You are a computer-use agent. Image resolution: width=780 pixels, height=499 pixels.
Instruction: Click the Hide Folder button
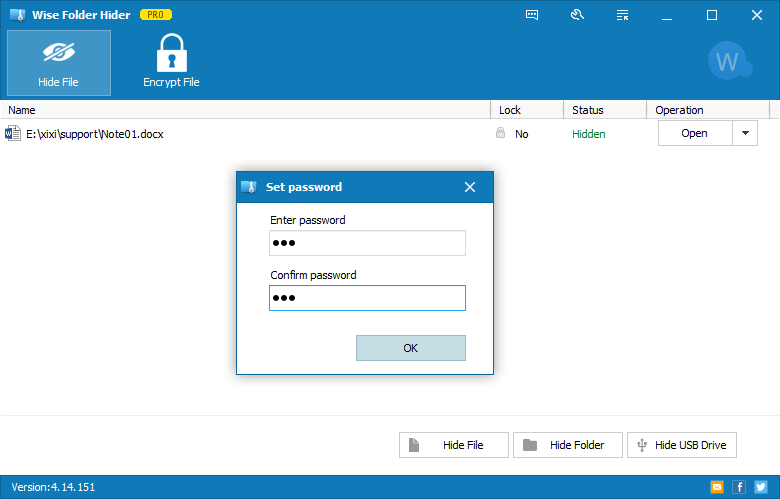[x=568, y=445]
